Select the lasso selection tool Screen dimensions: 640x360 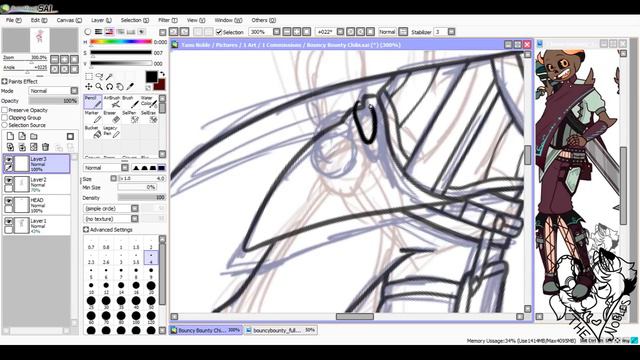99,77
